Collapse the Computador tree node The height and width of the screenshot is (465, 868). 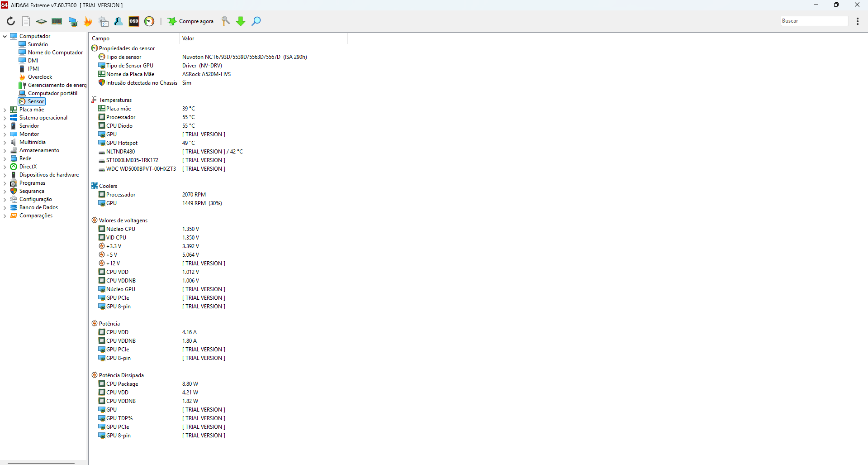pos(5,36)
